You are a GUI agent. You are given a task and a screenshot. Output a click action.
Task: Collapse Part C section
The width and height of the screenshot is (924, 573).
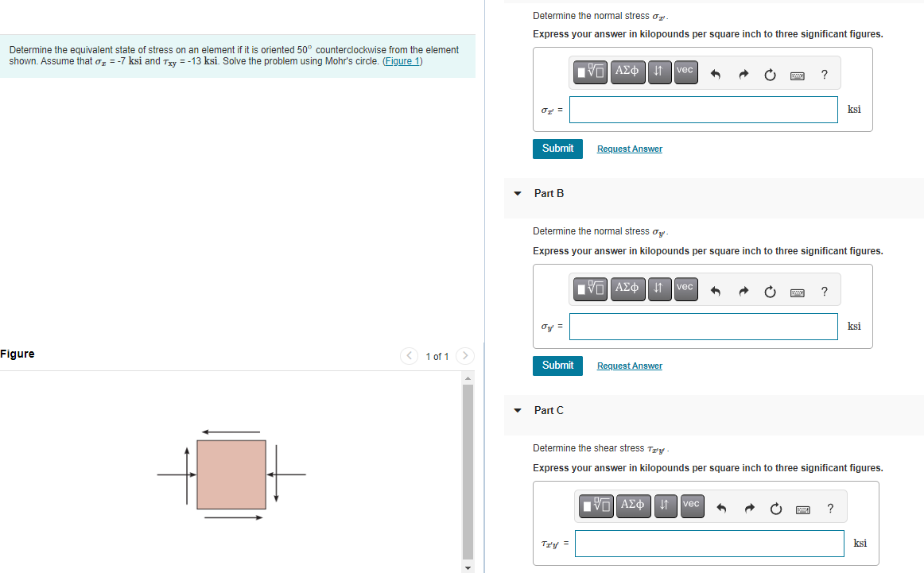tap(518, 410)
